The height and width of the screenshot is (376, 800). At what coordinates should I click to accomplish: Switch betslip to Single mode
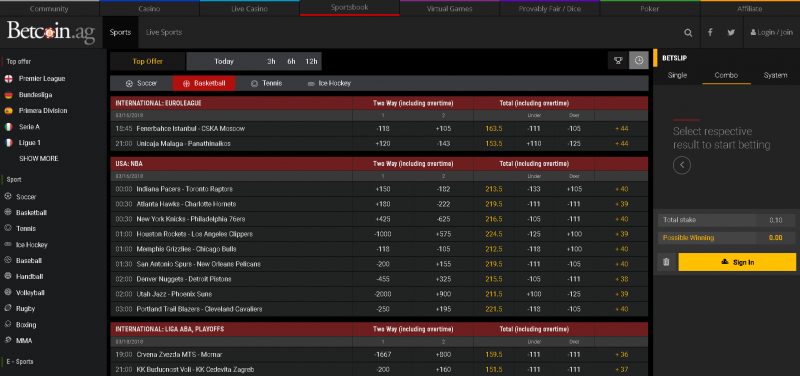pos(677,75)
